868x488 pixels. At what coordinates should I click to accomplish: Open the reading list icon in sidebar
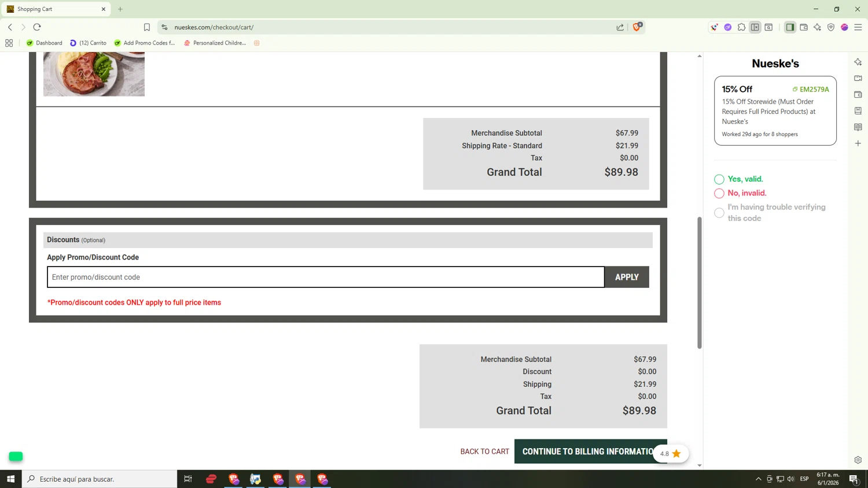click(858, 127)
